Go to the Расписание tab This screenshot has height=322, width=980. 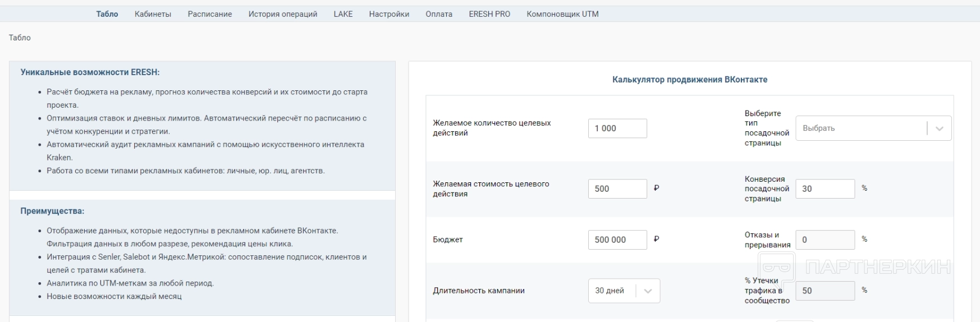pos(210,14)
